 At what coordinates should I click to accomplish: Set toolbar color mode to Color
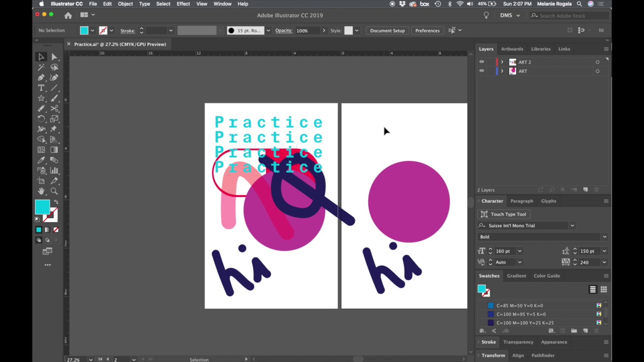(x=39, y=230)
